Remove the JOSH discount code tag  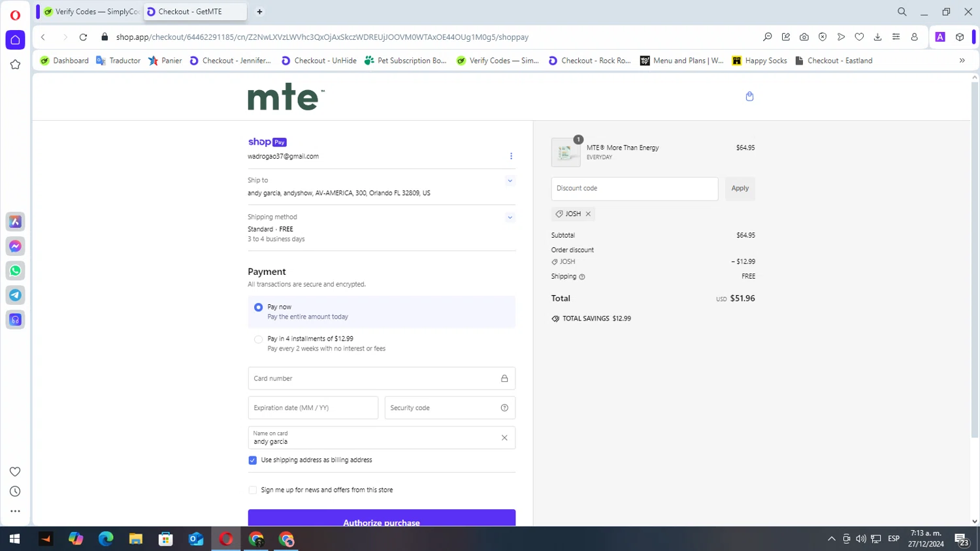588,214
